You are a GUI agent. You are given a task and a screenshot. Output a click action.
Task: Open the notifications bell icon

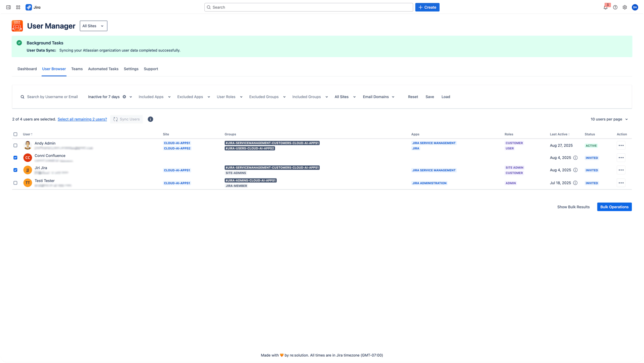(605, 7)
